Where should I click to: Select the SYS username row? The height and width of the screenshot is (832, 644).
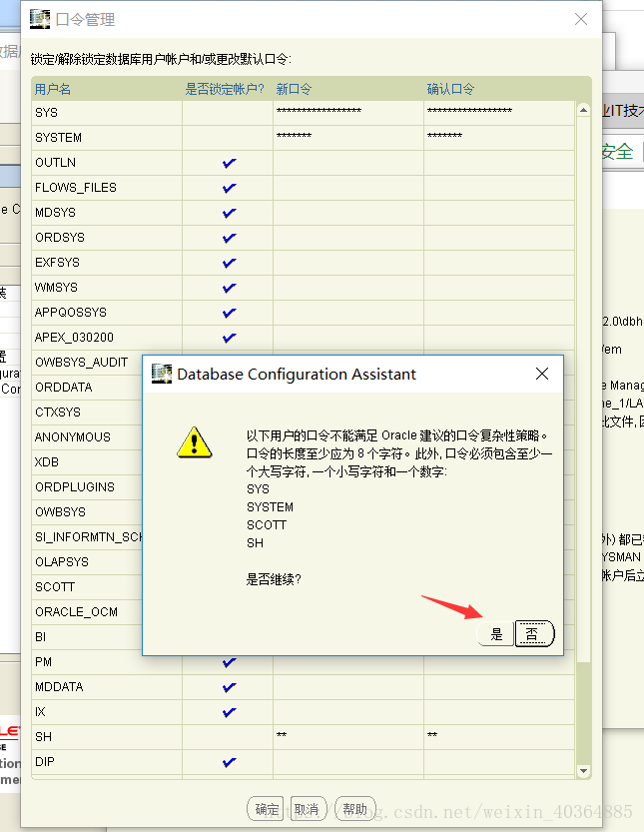pos(107,113)
